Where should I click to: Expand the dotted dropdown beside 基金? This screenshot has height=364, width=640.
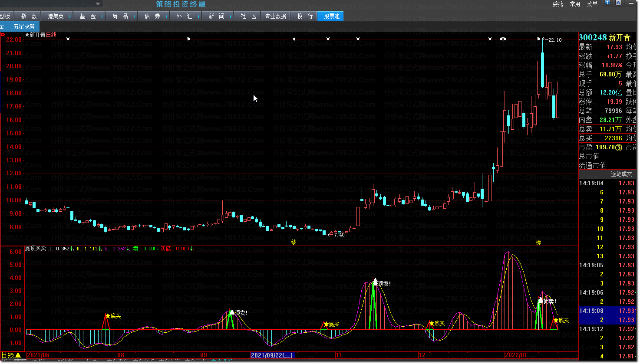pos(102,16)
